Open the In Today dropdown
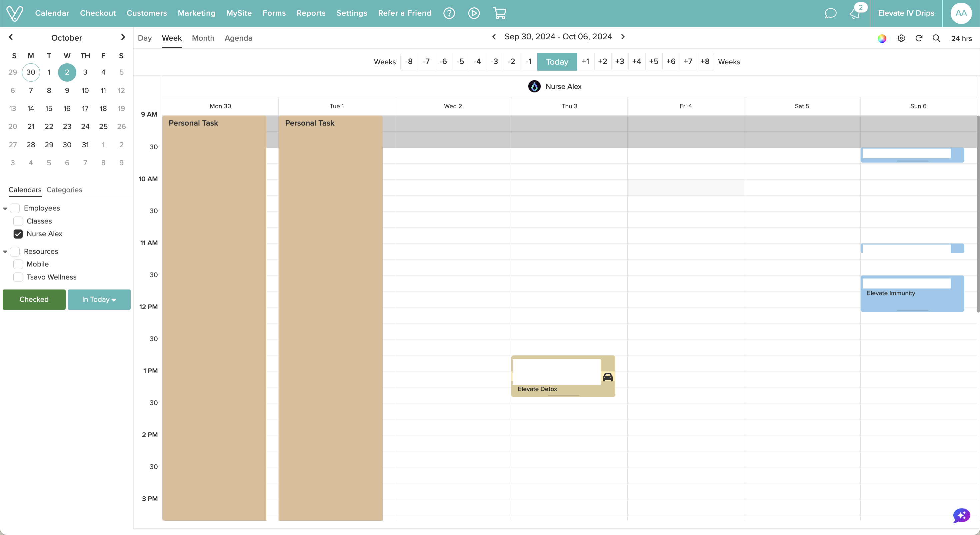Viewport: 980px width, 535px height. 99,299
